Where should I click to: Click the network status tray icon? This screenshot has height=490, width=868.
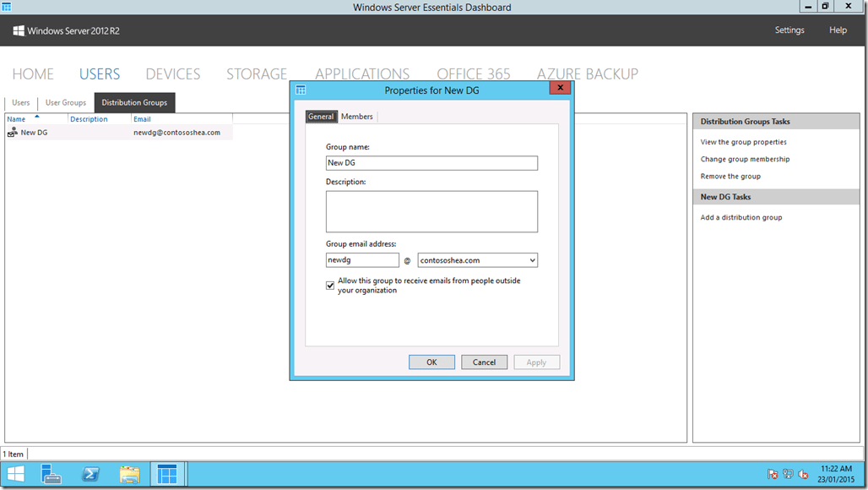coord(787,474)
